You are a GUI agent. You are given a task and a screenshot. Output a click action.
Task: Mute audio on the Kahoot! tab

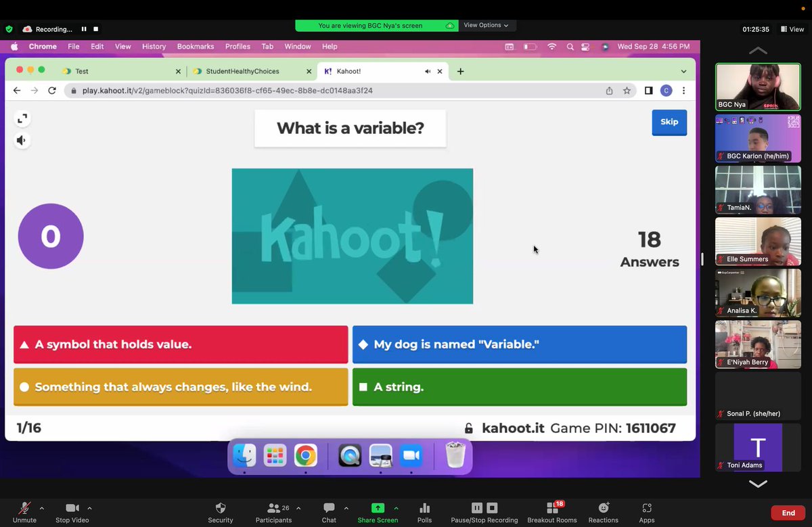[x=428, y=71]
